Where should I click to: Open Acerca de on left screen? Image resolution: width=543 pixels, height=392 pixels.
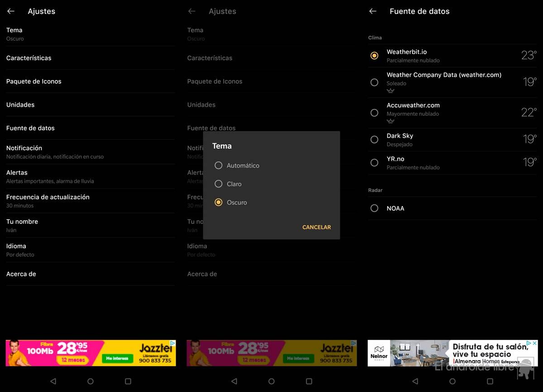[90, 274]
